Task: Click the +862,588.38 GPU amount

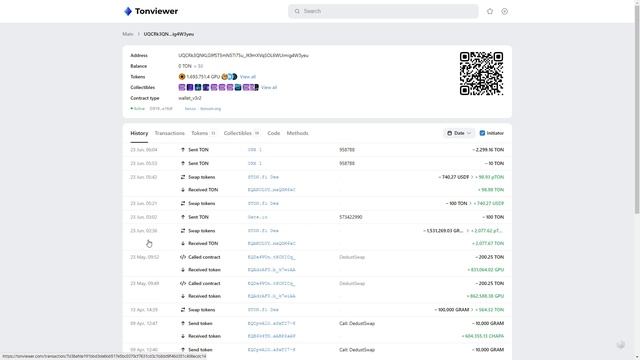Action: [x=485, y=296]
